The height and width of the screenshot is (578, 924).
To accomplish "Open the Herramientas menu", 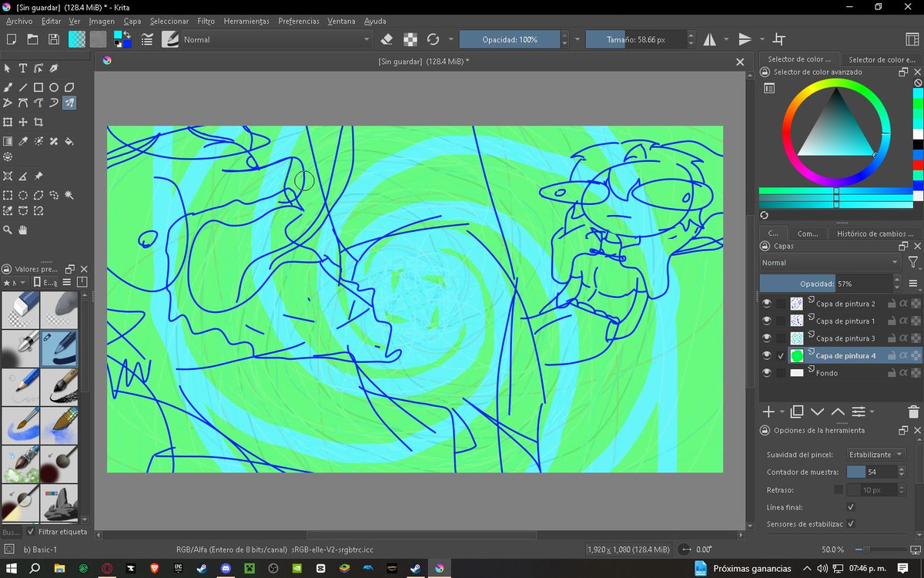I will click(x=246, y=21).
